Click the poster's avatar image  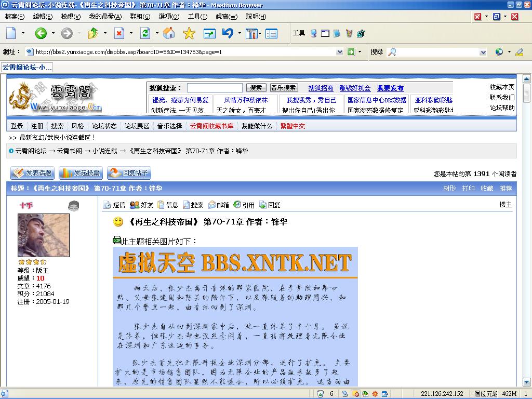44,235
